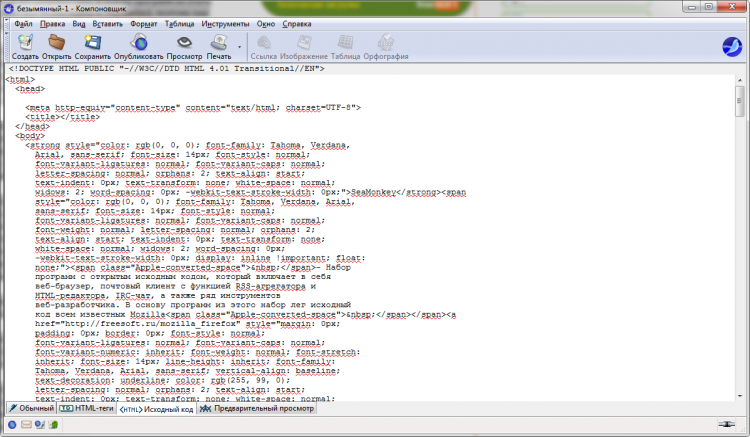This screenshot has width=750, height=437.
Task: Open the Таблица menu in menu bar
Action: 179,24
